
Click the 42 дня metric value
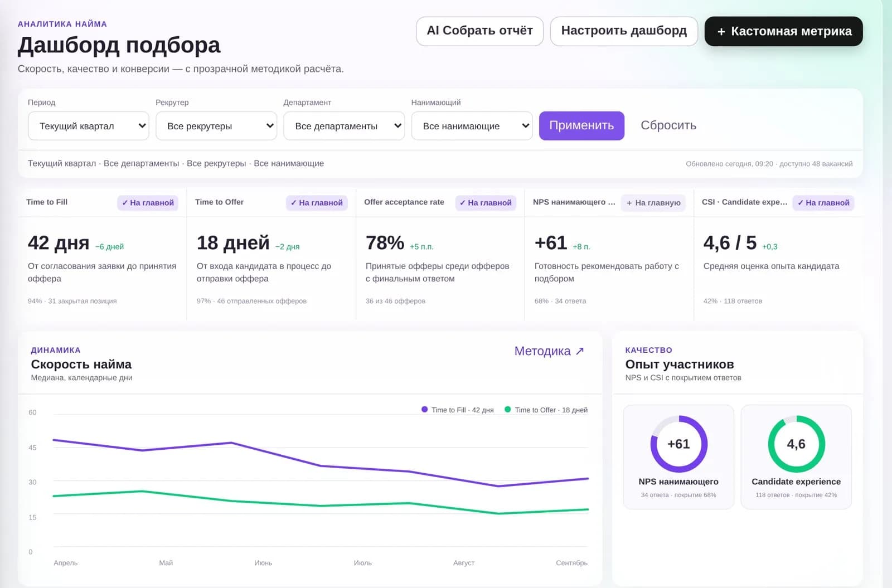click(x=59, y=243)
